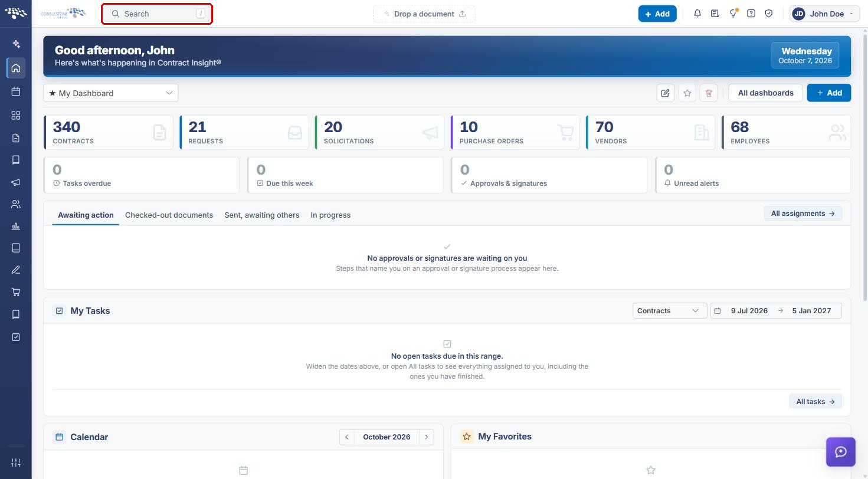Open the calendar icon in left sidebar
The image size is (868, 479).
[16, 91]
